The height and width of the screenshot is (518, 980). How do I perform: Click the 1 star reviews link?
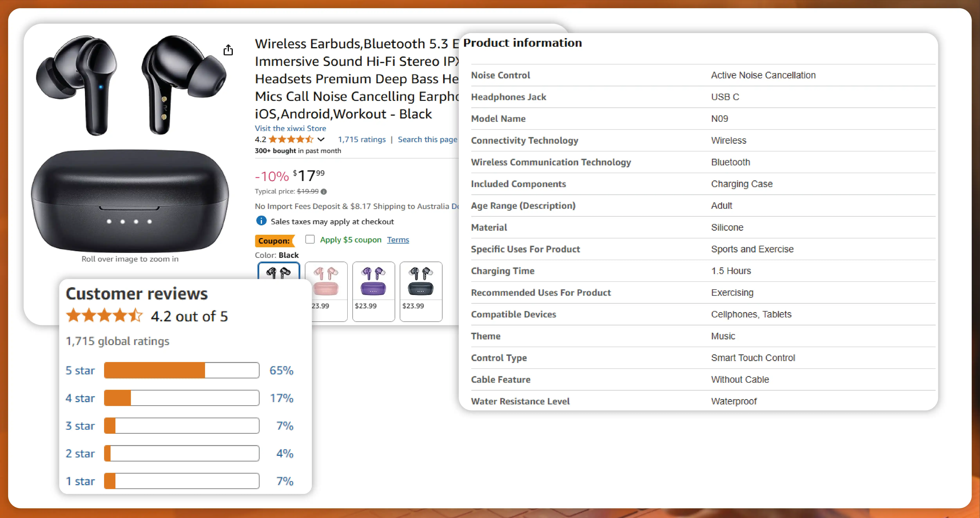point(80,481)
